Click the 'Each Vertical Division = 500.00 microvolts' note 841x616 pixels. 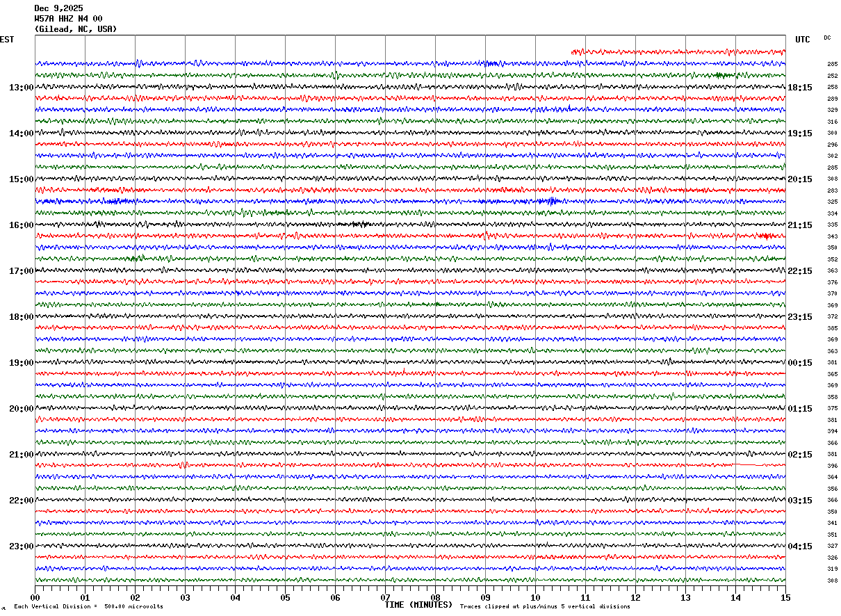(x=88, y=607)
